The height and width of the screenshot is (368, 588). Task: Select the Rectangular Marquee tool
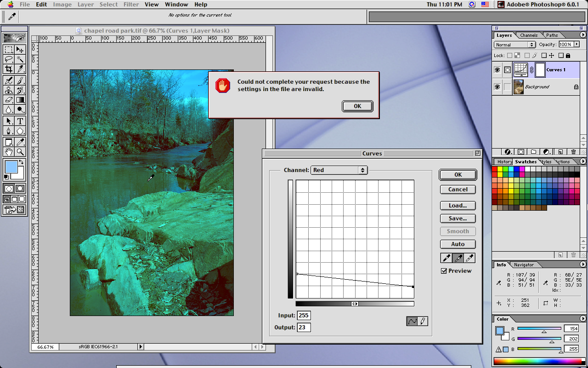point(9,49)
